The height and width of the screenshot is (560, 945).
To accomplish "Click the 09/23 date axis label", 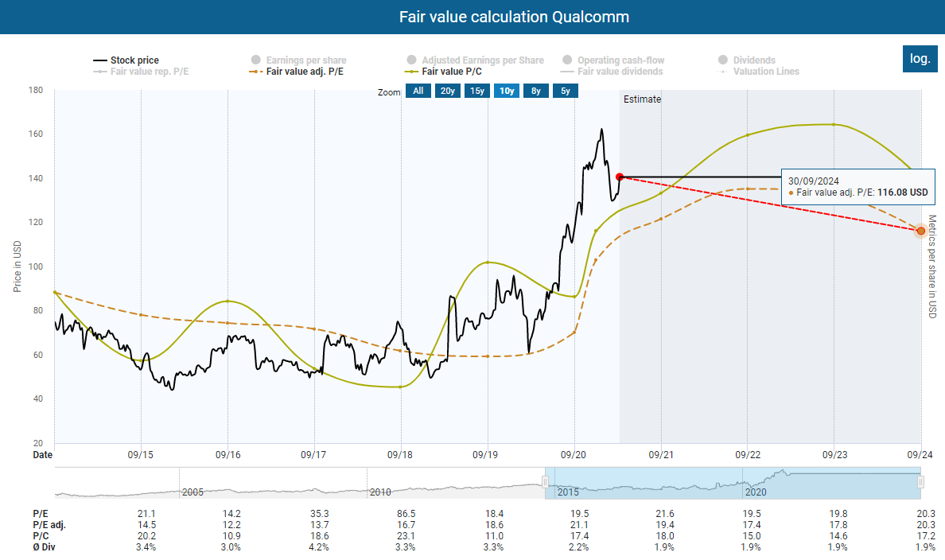I will [x=834, y=454].
